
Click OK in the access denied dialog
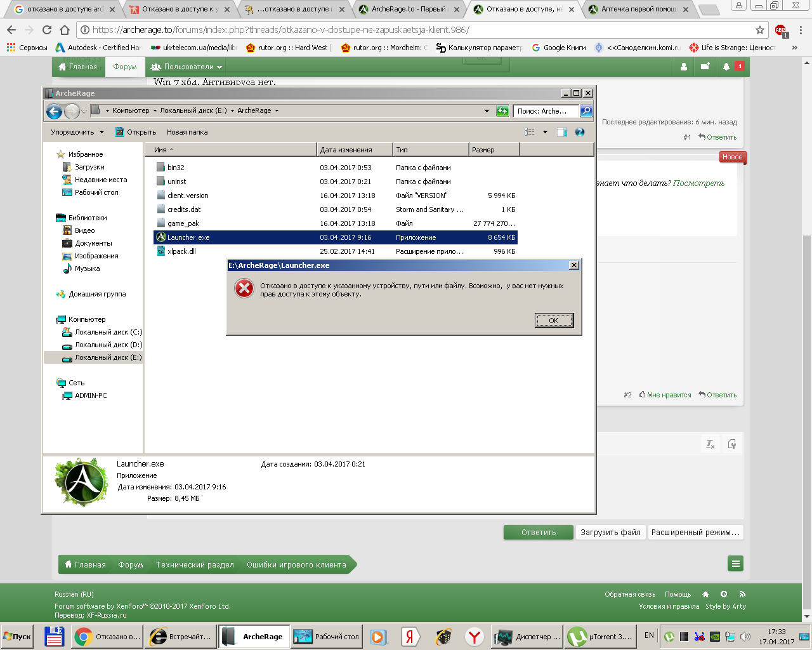(554, 321)
